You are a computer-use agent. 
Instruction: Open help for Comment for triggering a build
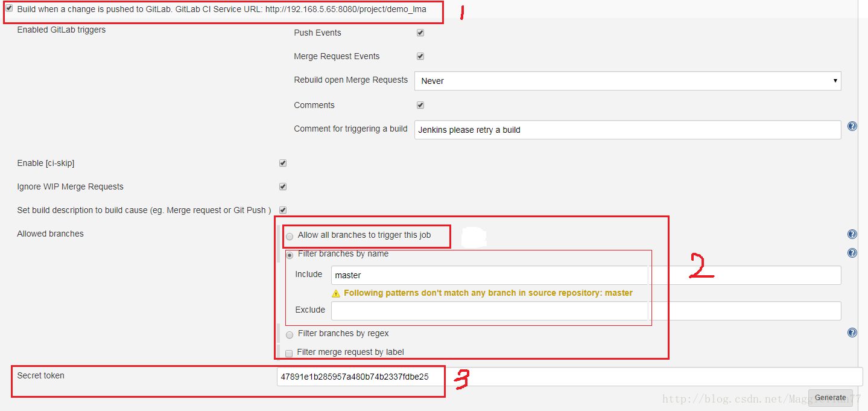coord(852,126)
